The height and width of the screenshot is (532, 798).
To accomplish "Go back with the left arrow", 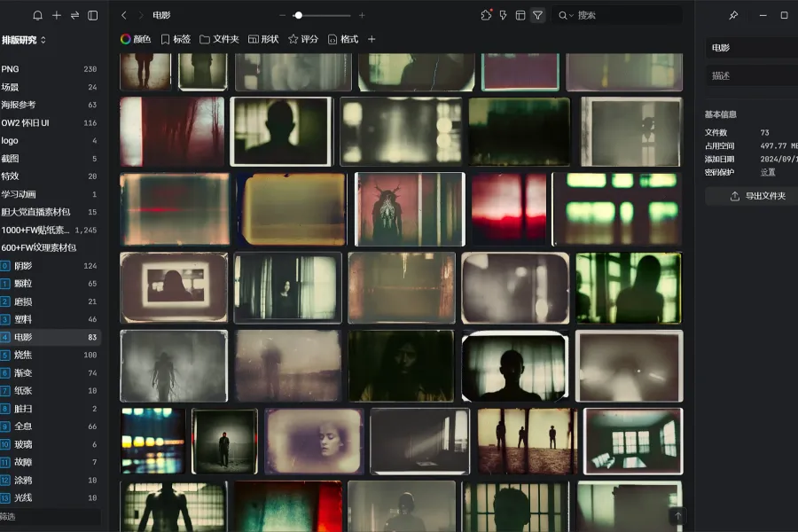I will pyautogui.click(x=124, y=15).
